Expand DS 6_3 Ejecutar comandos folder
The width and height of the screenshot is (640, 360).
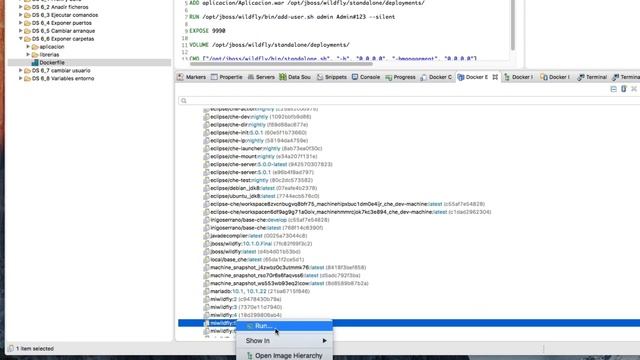(x=20, y=15)
